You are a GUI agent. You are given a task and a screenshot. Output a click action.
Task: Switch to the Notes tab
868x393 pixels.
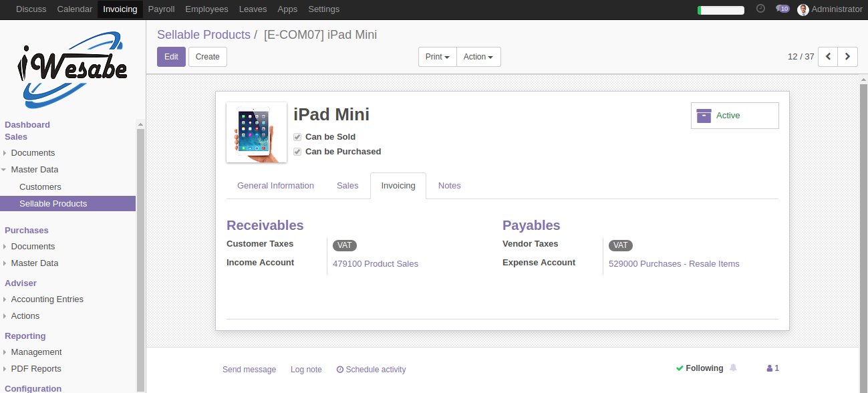tap(450, 186)
